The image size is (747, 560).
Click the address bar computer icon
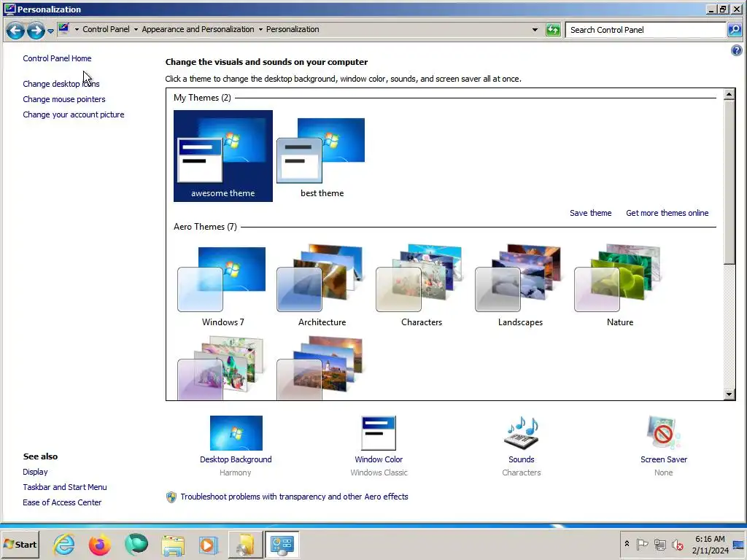click(x=64, y=28)
